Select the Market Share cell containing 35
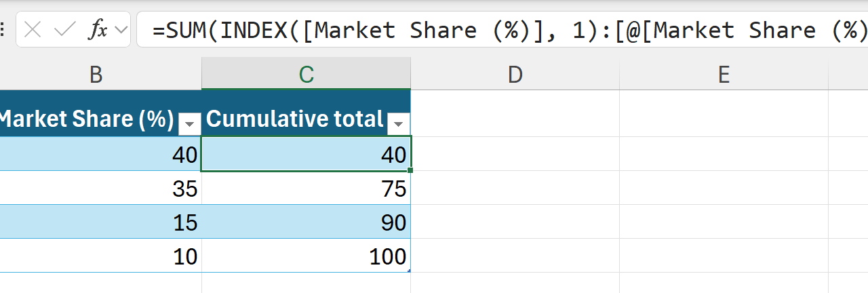This screenshot has width=868, height=293. tap(100, 188)
